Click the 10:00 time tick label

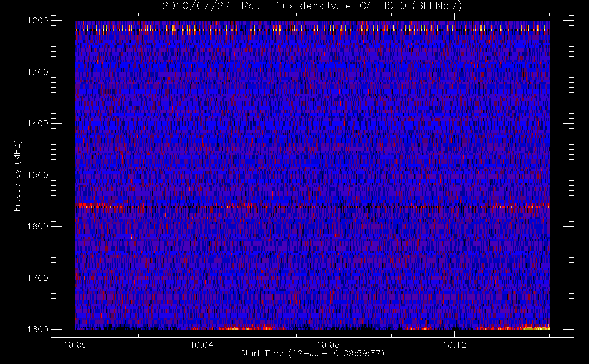tap(75, 345)
